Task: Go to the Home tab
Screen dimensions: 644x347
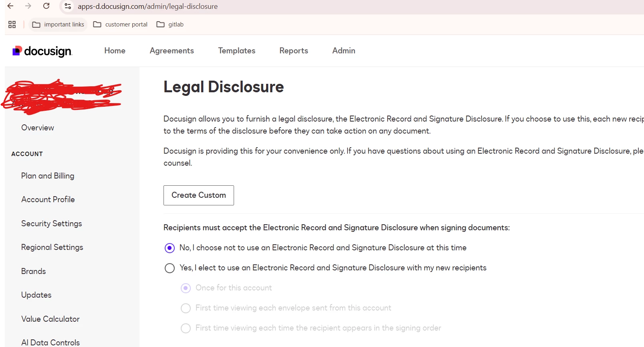Action: point(115,51)
